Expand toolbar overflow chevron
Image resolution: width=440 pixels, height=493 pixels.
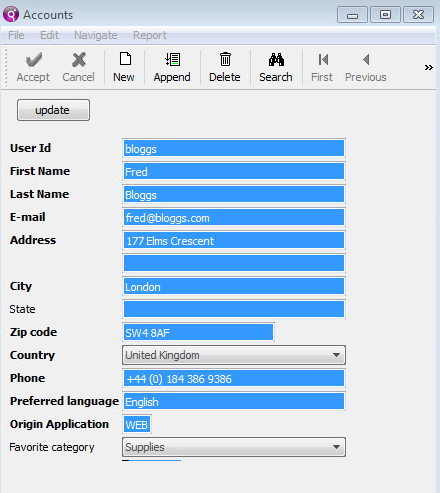429,68
